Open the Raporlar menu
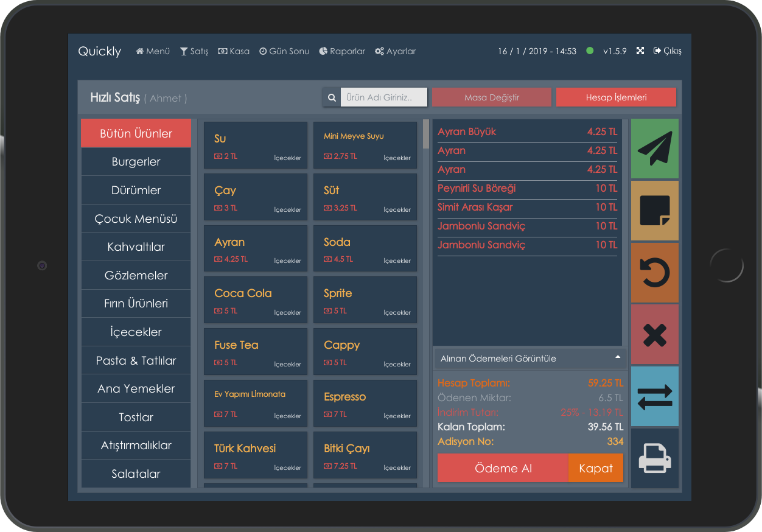This screenshot has width=762, height=532. click(x=341, y=51)
